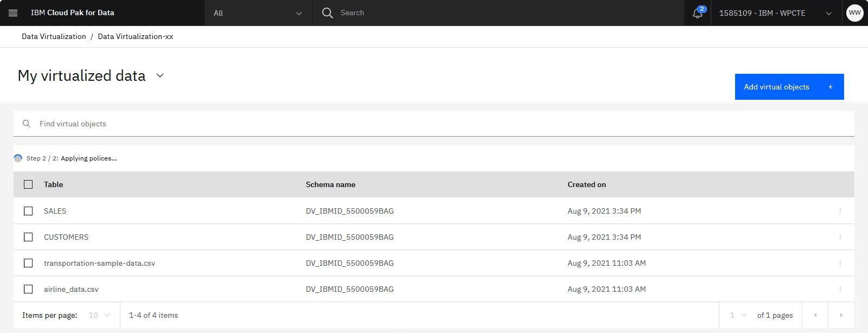This screenshot has width=868, height=333.
Task: Open the All search scope dropdown
Action: click(x=258, y=13)
